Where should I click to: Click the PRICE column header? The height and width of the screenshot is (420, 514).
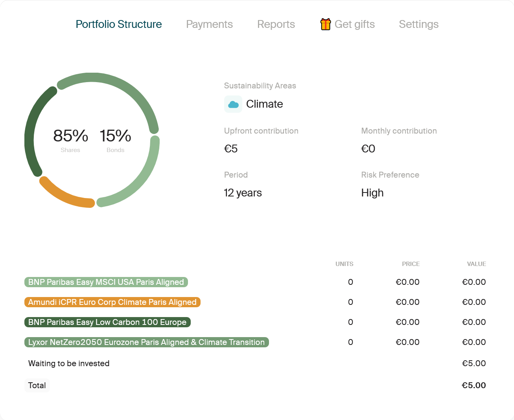[411, 264]
